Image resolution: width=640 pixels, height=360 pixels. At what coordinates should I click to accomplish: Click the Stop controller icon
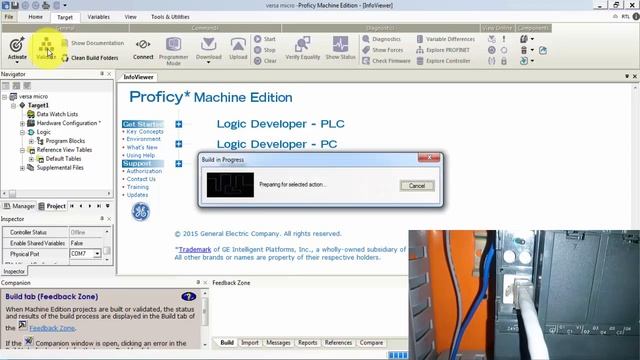pyautogui.click(x=258, y=50)
